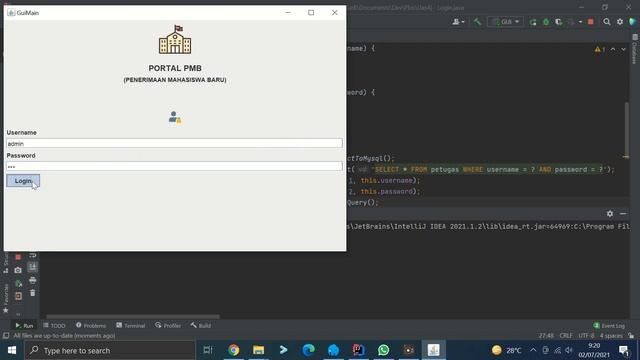Click the colorful plugin logo icon at toolbar end

(633, 22)
